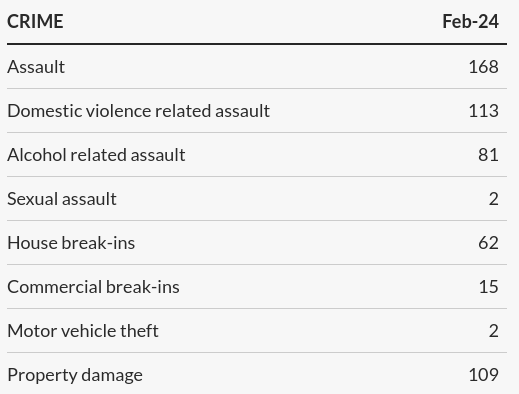Viewport: 519px width, 394px height.
Task: Click the Feb-24 column header
Action: (470, 22)
